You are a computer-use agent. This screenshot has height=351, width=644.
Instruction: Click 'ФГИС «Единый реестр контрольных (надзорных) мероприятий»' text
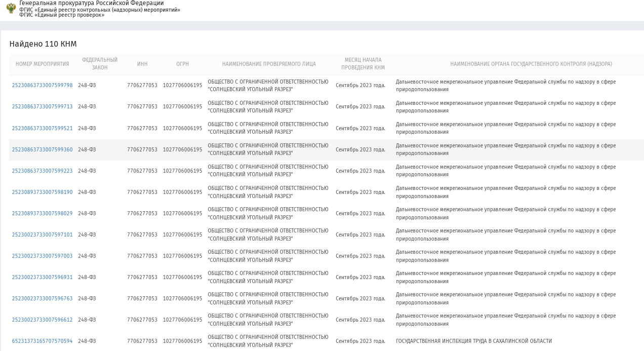coord(100,10)
